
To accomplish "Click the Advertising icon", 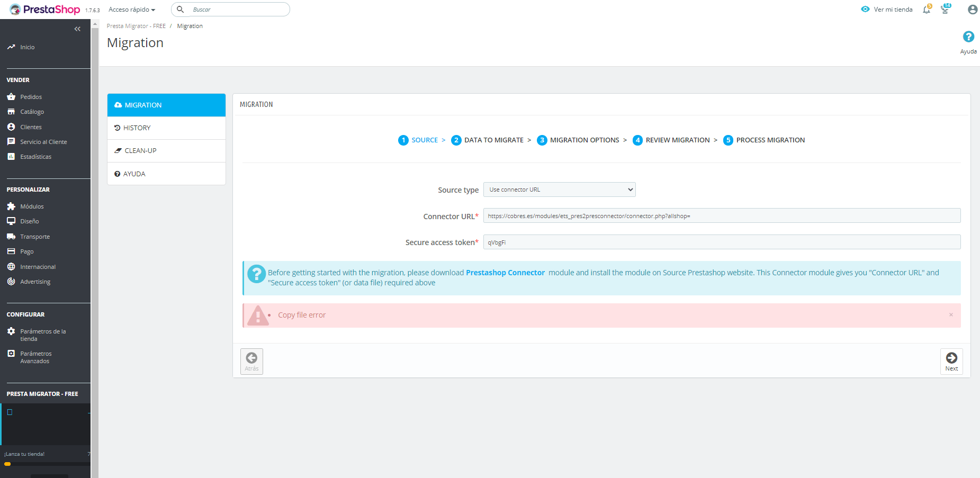I will [x=11, y=282].
